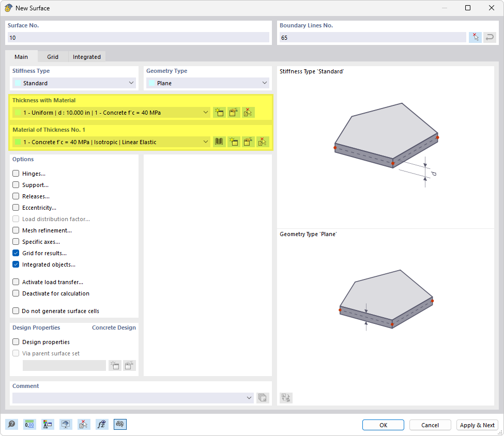The height and width of the screenshot is (436, 504).
Task: Click the reverse arrow icon next to Boundary Lines
Action: (490, 37)
